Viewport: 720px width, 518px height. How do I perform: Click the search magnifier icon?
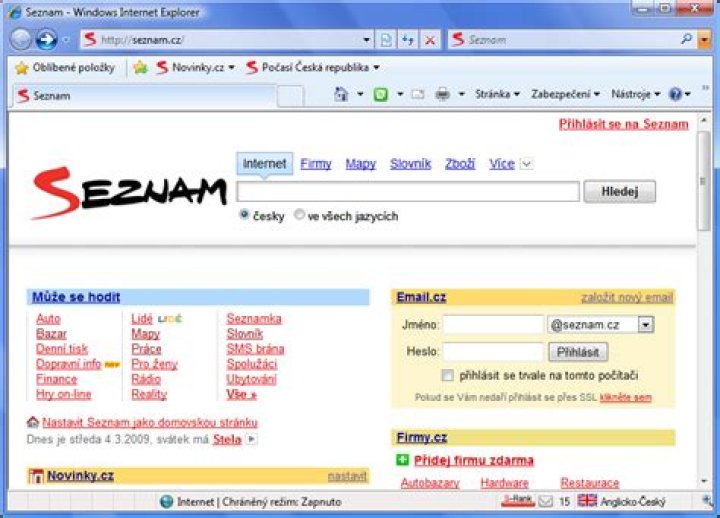tap(686, 39)
